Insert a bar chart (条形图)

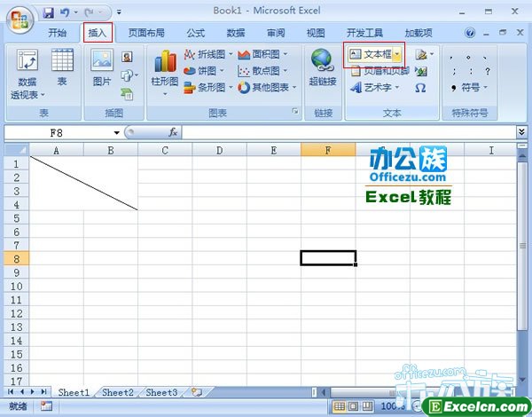point(208,87)
